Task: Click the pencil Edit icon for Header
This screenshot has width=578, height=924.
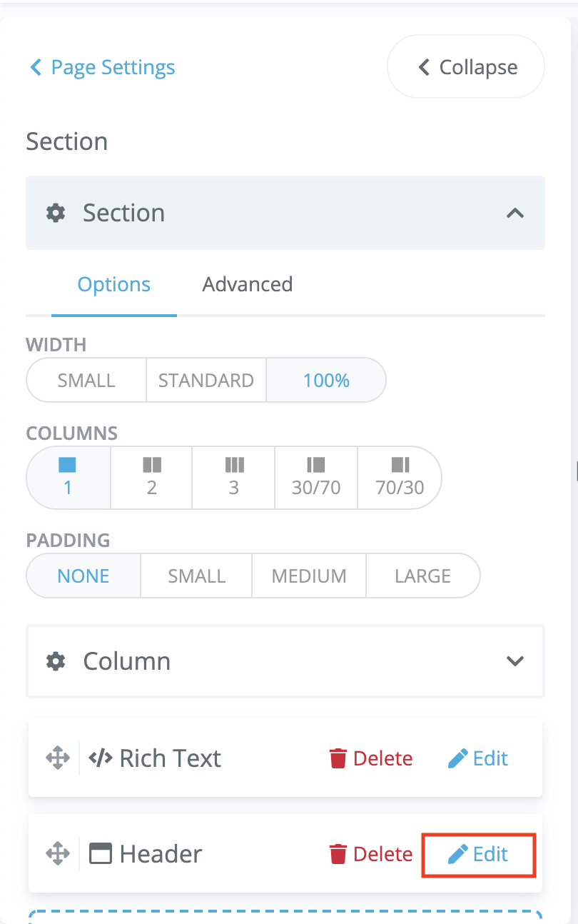Action: pyautogui.click(x=457, y=853)
